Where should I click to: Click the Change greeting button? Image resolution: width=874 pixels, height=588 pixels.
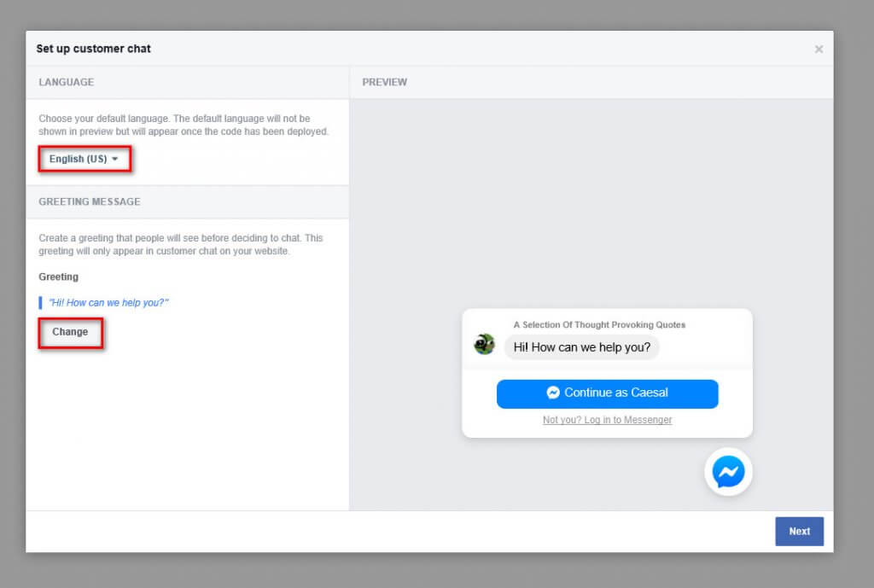click(70, 332)
